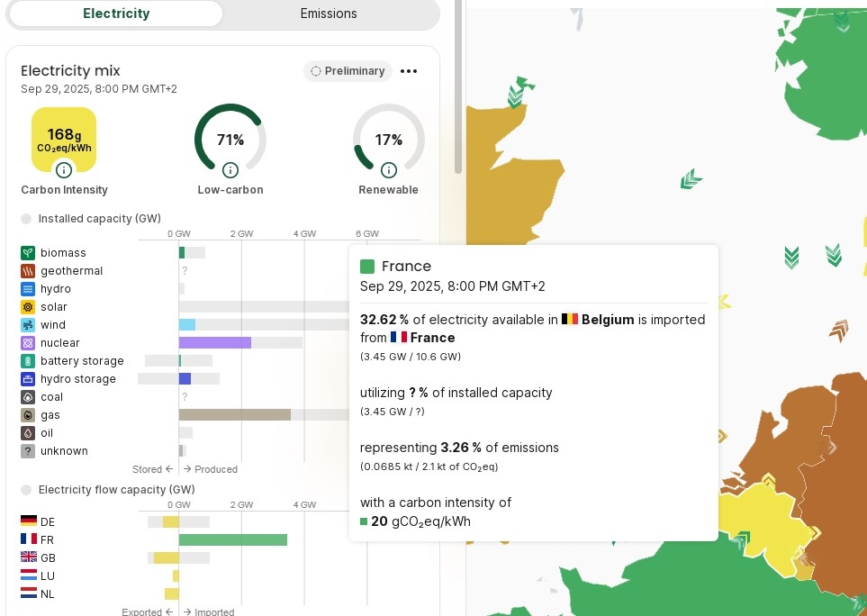
Task: Show Renewable percentage info details
Action: pyautogui.click(x=389, y=170)
